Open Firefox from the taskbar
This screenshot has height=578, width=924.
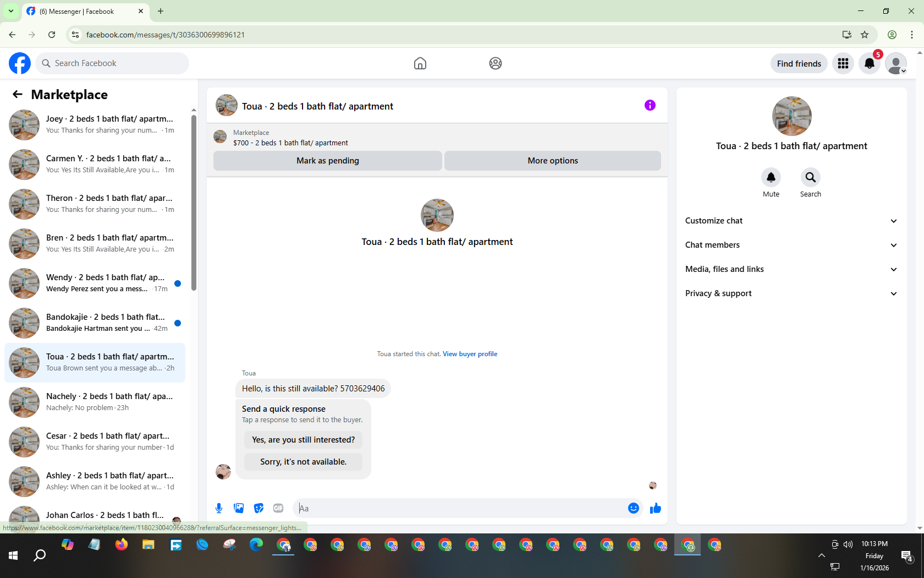click(122, 545)
